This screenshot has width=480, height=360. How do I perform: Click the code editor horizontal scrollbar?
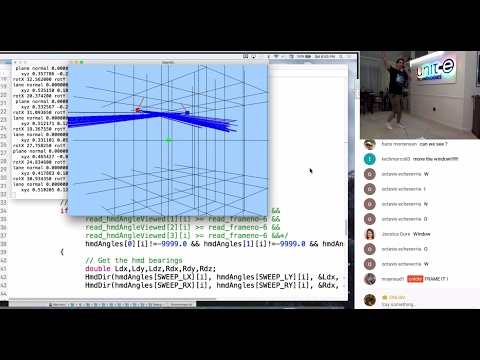pos(113,300)
